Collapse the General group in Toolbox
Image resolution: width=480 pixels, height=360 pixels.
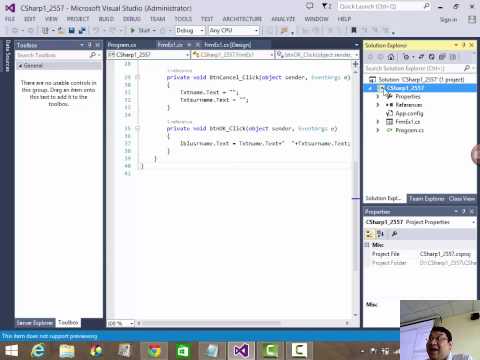(20, 66)
